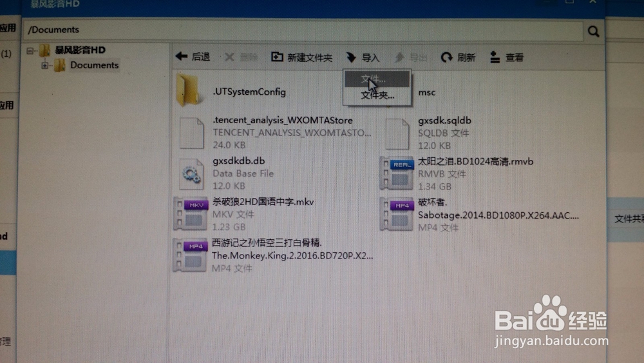Click the 1.23 GB size text
Screen dimensions: 644x363
click(x=229, y=227)
